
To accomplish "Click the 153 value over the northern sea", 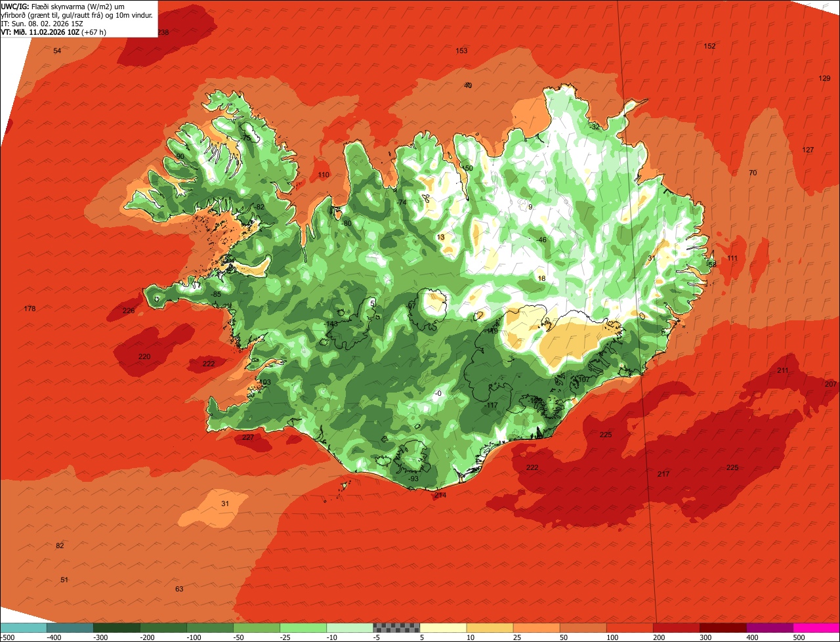I will tap(462, 51).
